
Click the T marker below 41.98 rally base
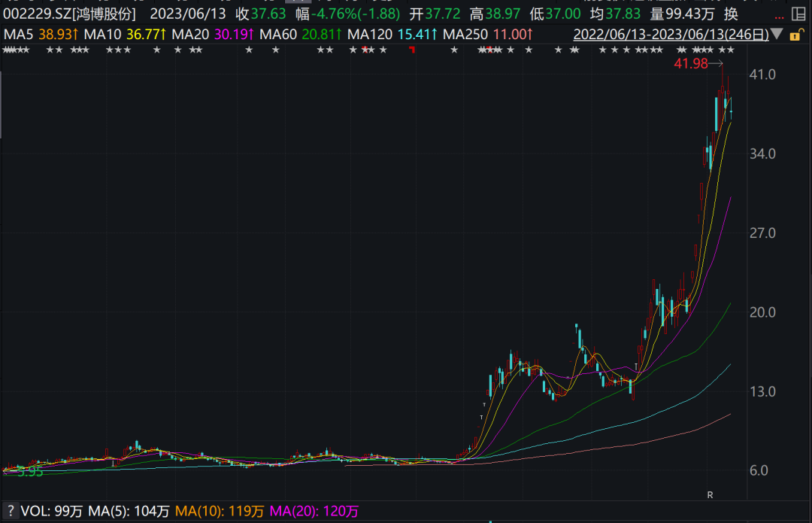coord(636,367)
